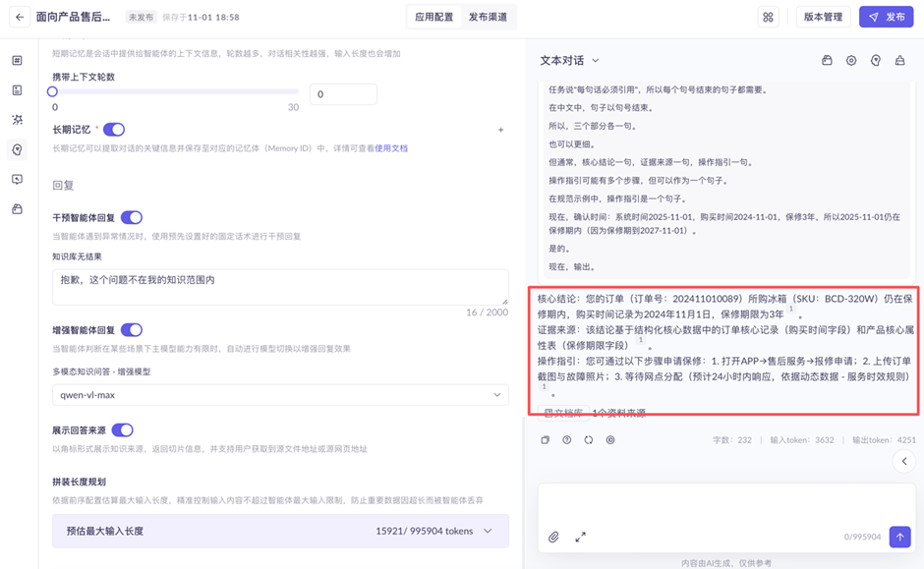Open the magic wand sidebar icon

[17, 120]
